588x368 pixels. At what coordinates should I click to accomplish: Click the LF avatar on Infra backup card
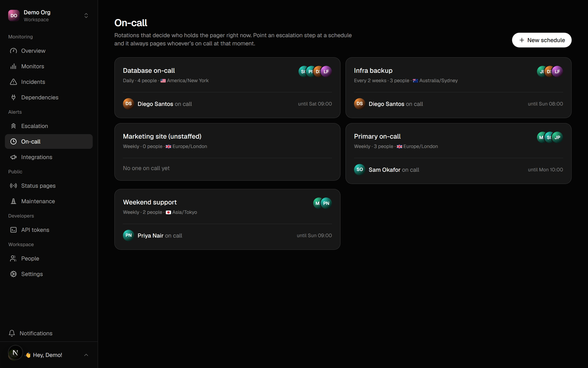(557, 71)
